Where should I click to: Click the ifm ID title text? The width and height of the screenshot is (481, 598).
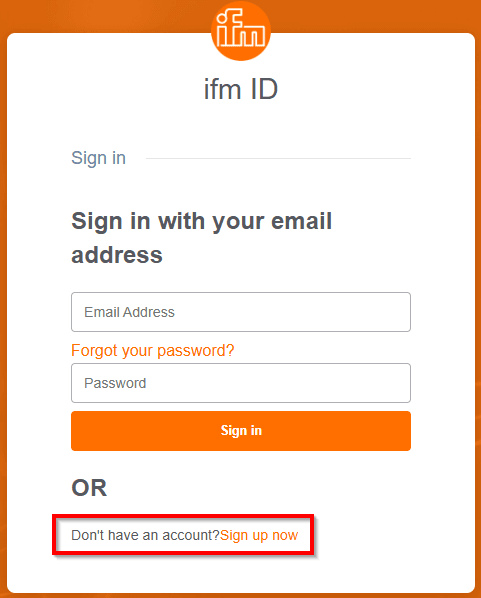[x=241, y=89]
